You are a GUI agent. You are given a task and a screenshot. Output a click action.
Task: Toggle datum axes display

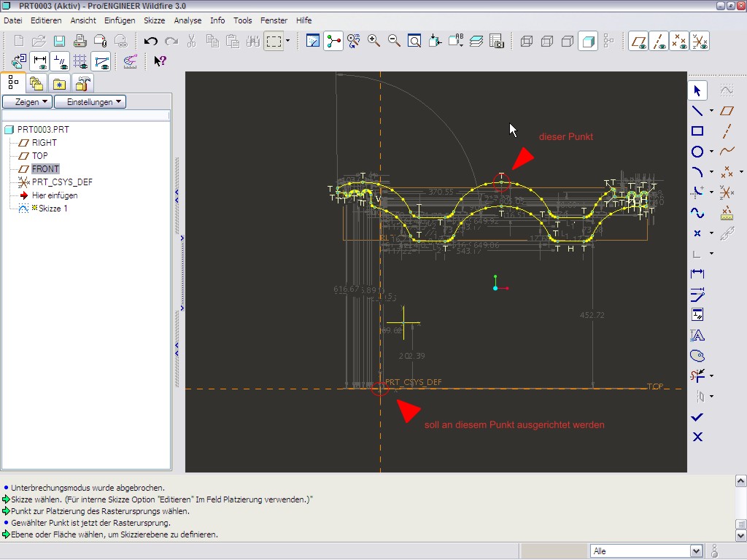pyautogui.click(x=659, y=41)
